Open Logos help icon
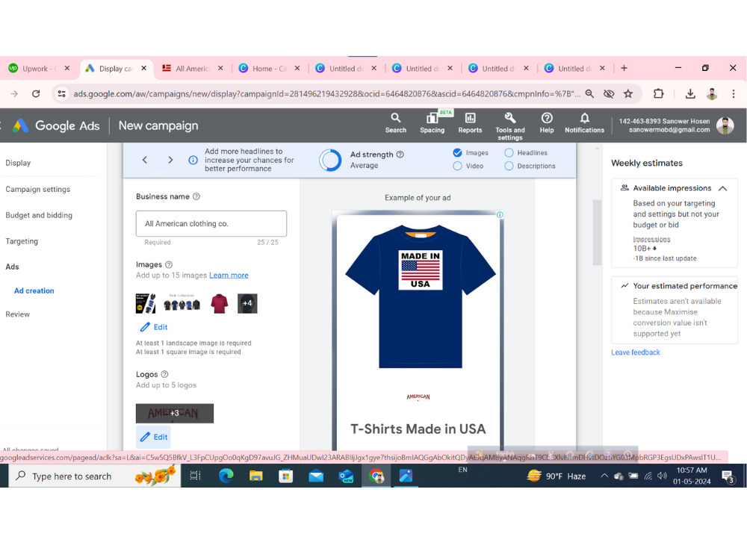The width and height of the screenshot is (747, 560). (x=164, y=374)
